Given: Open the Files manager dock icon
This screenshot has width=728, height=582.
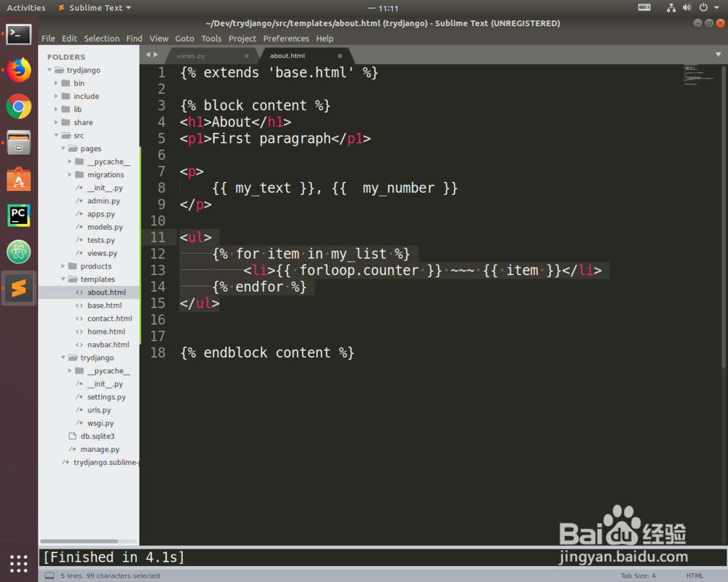Looking at the screenshot, I should tap(19, 143).
